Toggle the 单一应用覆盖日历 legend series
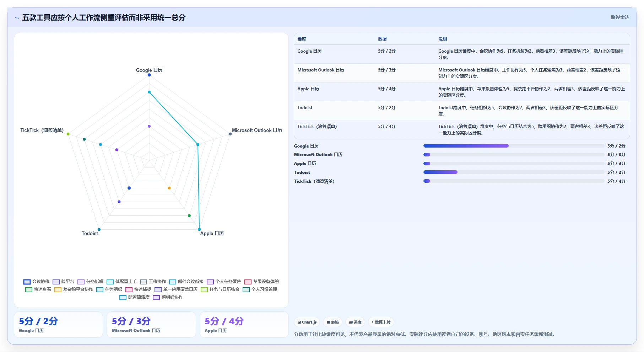 (176, 289)
